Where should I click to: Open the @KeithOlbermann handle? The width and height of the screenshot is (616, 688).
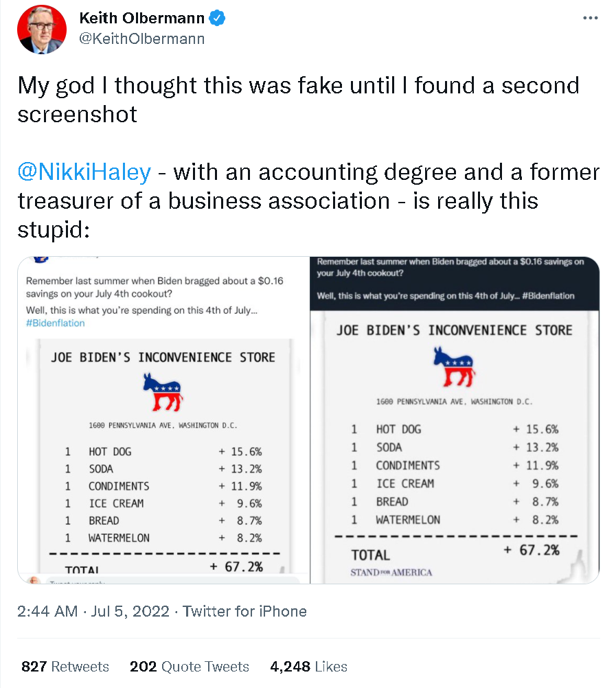pos(142,38)
